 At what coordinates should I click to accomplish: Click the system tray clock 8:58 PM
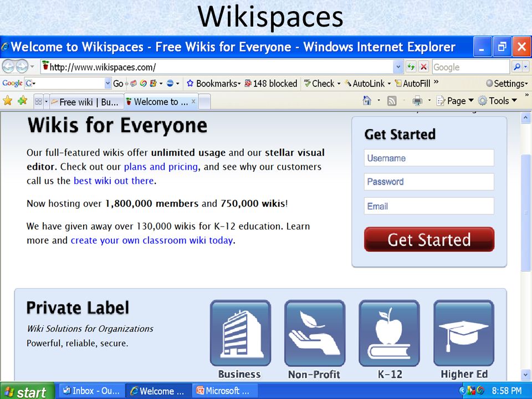click(506, 391)
